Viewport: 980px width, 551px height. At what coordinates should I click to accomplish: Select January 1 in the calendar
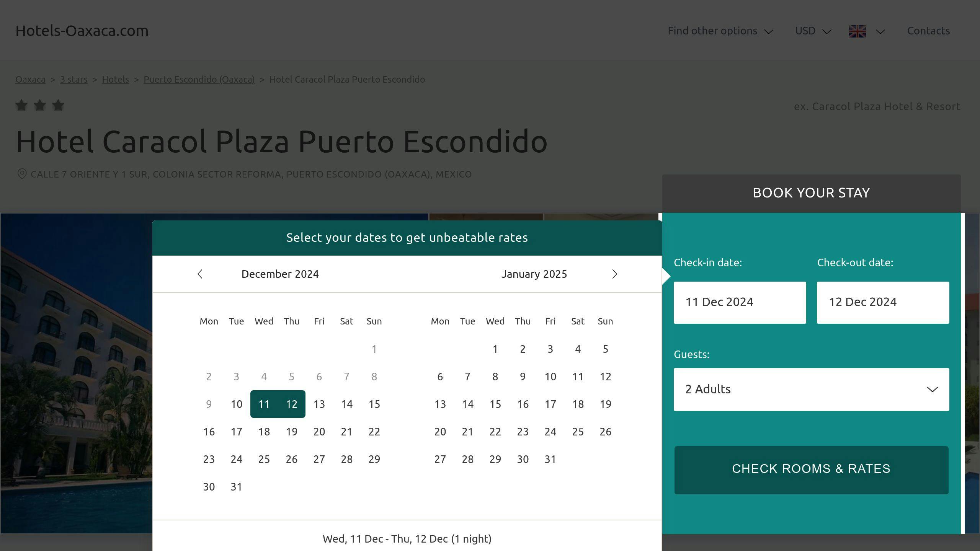(495, 349)
